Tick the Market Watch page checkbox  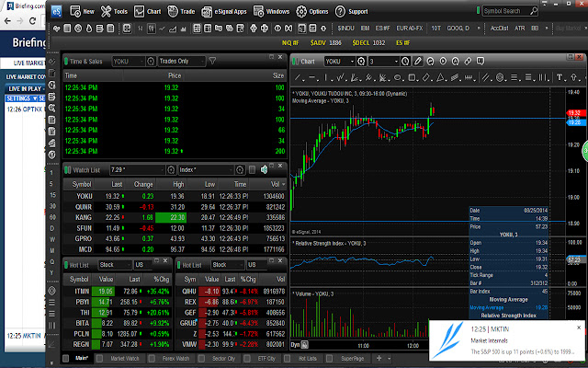(x=99, y=358)
